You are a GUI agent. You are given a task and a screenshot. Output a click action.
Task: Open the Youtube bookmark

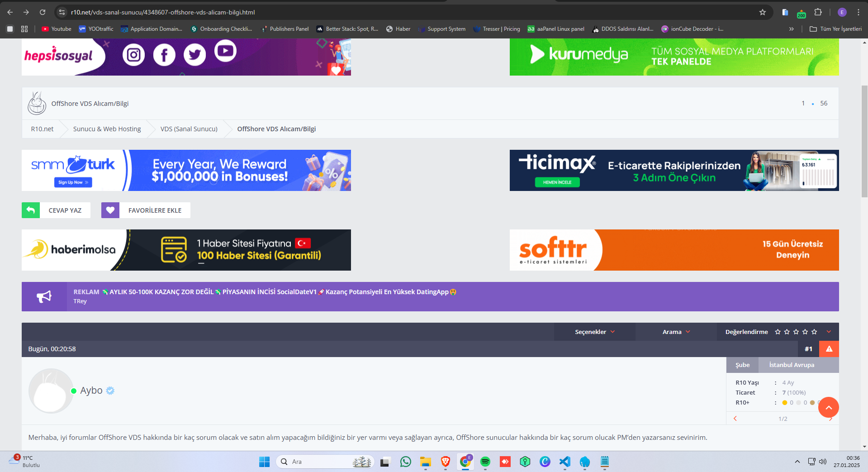click(57, 29)
